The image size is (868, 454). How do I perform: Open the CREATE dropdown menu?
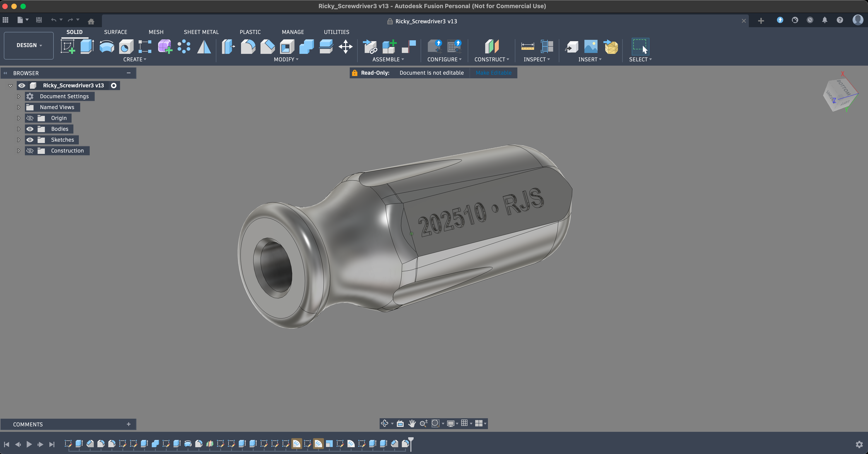coord(135,60)
